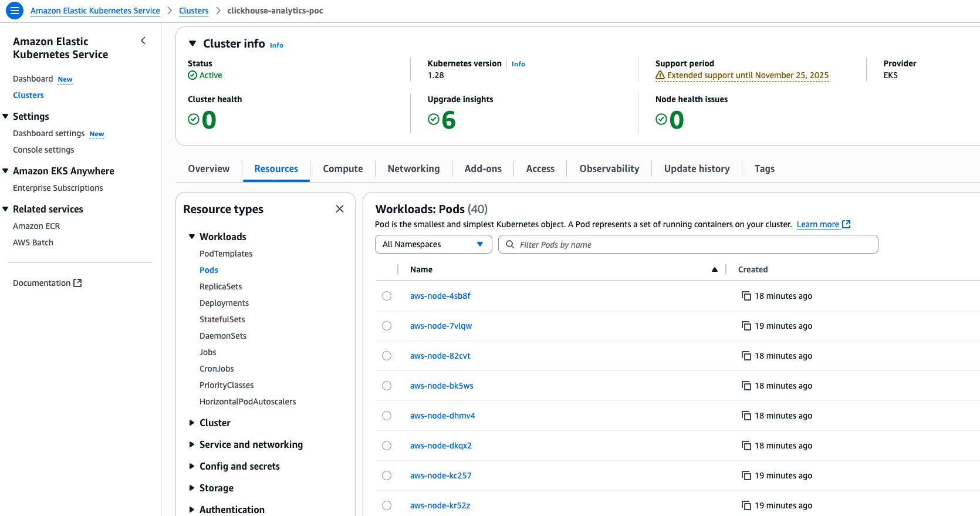Click the Learn more link
Screen dimensions: 980x516
pos(818,224)
